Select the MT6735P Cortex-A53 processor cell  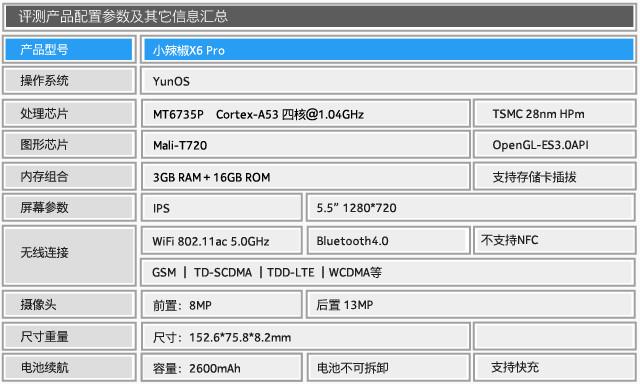coord(306,113)
